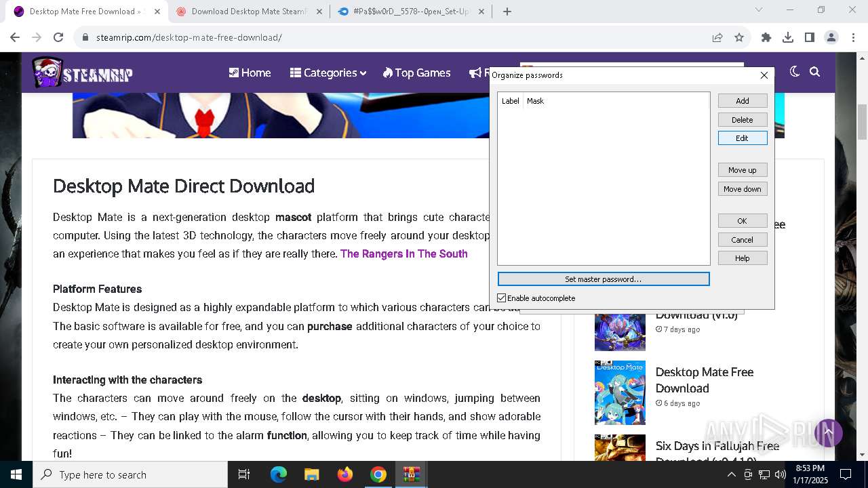
Task: Click the Desktop Mate sidebar thumbnail
Action: pyautogui.click(x=620, y=392)
